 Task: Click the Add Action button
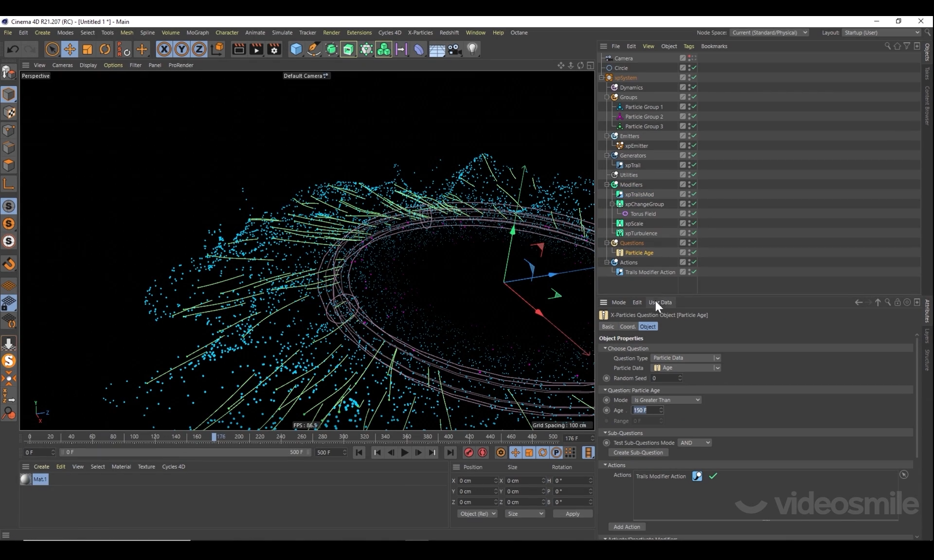(x=627, y=527)
